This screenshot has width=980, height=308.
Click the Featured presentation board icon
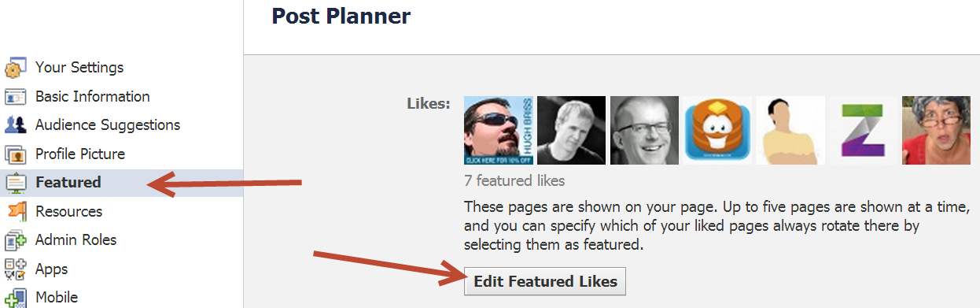(x=17, y=183)
